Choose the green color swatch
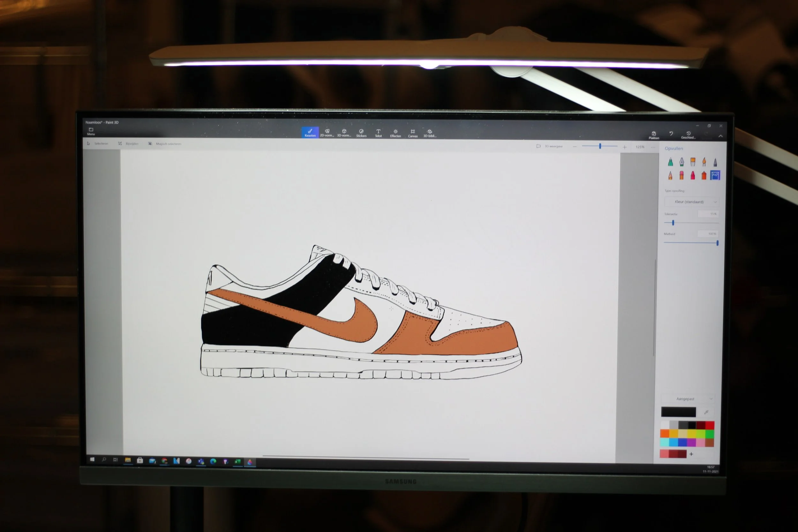Screen dimensions: 798x532 click(710, 434)
